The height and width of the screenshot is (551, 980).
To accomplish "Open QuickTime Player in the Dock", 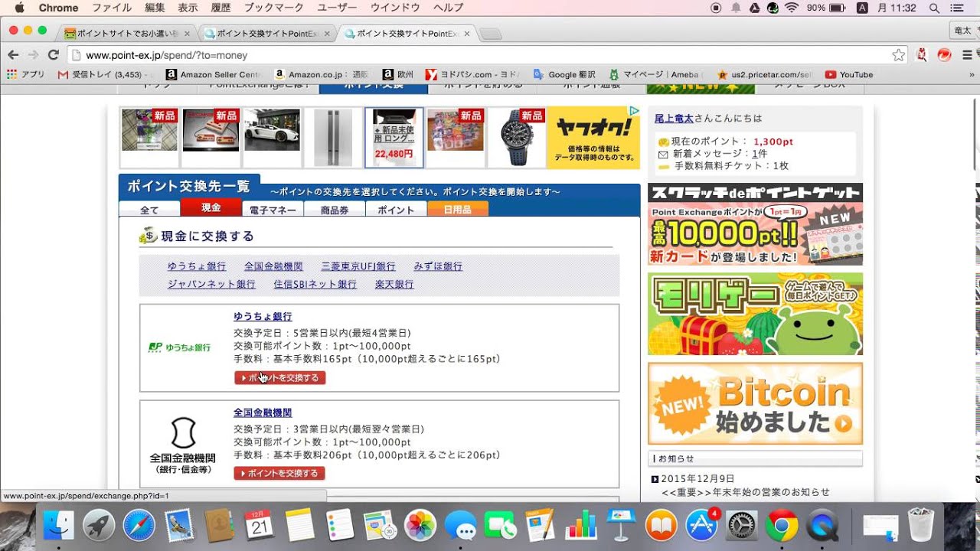I will pos(822,525).
